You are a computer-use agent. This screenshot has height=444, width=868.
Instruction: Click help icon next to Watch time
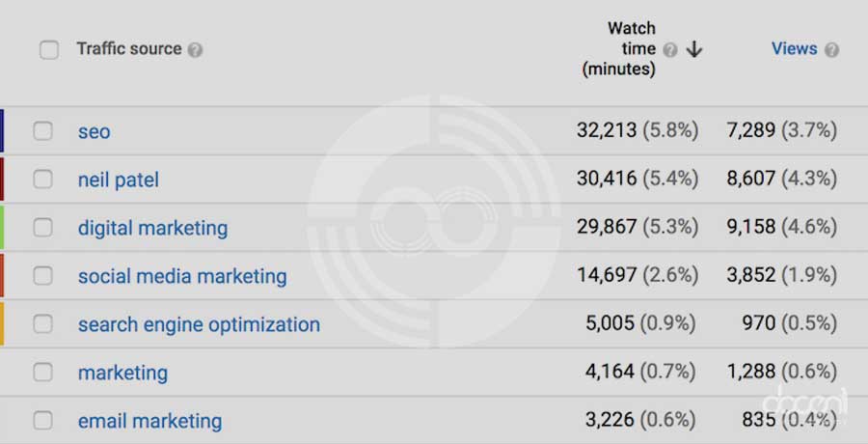coord(670,50)
